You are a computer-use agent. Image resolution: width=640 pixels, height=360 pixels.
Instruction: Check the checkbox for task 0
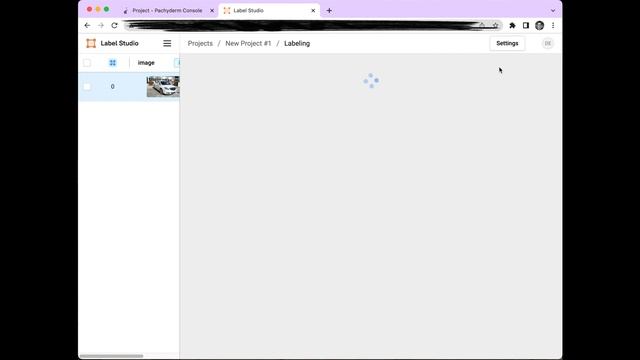tap(87, 87)
